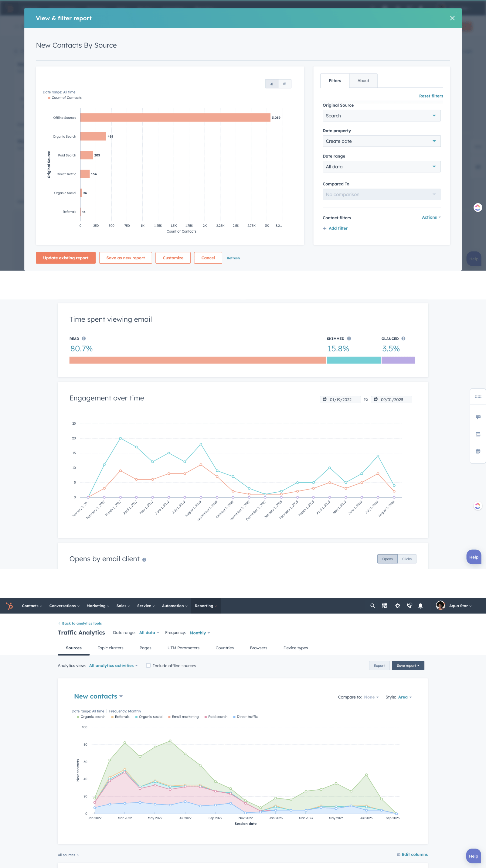486x868 pixels.
Task: Click the Read percentage bar segment
Action: (x=197, y=360)
